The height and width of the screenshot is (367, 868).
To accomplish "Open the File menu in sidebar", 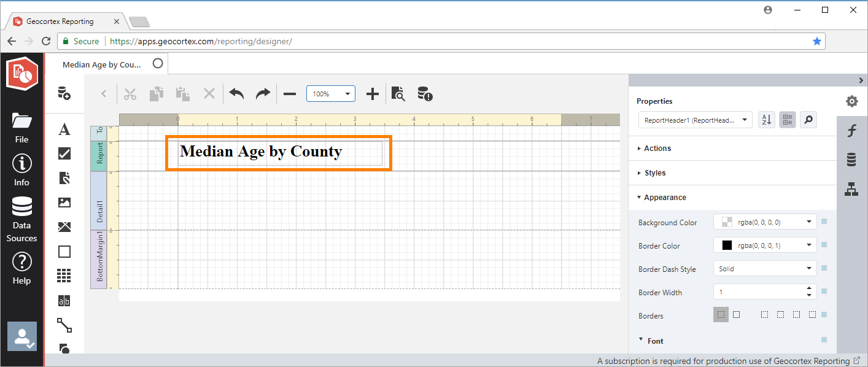I will pos(21,128).
